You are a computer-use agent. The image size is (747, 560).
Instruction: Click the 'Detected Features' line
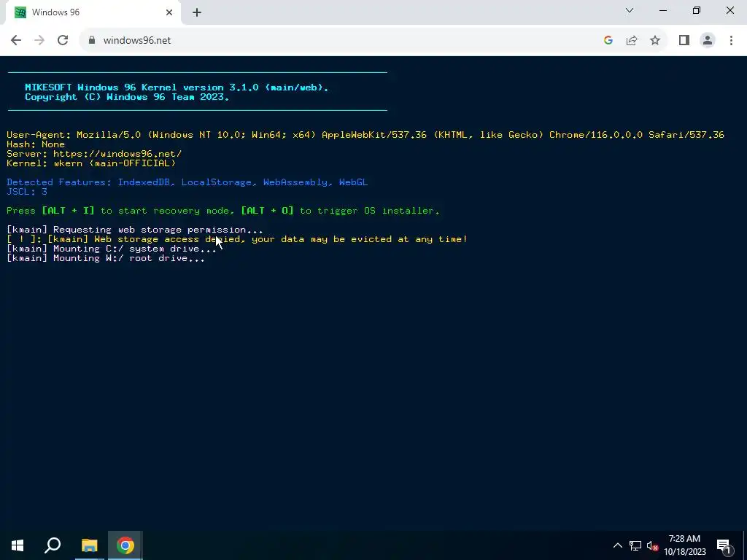(187, 182)
